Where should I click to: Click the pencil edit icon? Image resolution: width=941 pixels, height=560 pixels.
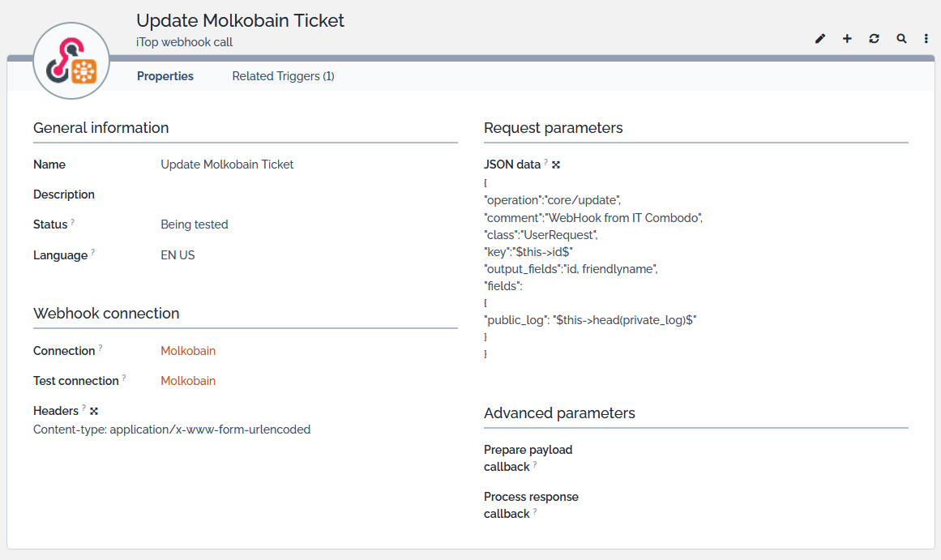[x=820, y=39]
